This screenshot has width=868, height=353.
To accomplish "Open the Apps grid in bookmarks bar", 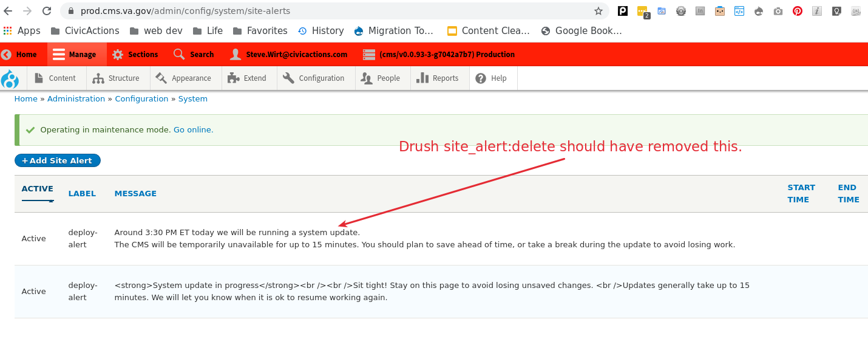I will [x=22, y=30].
